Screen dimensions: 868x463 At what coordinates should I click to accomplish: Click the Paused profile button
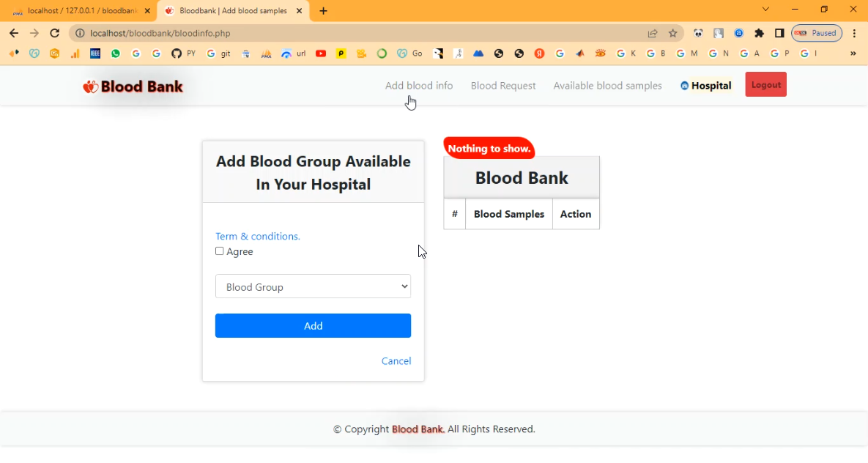[x=817, y=33]
